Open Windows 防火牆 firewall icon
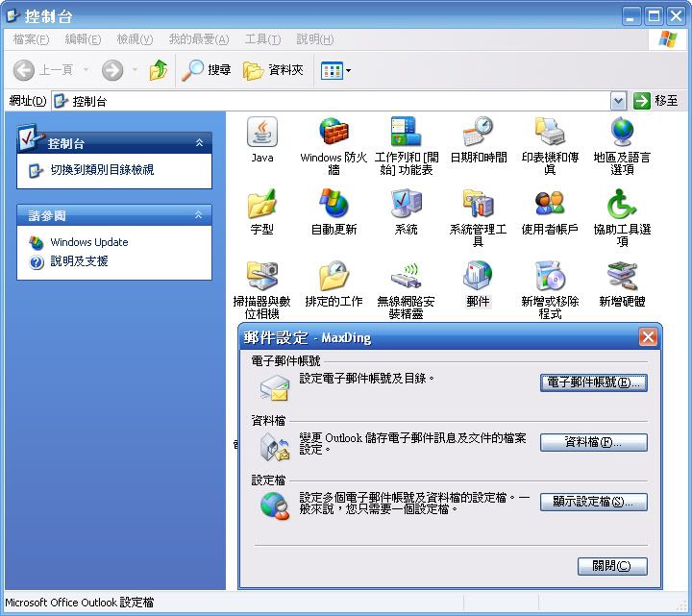The width and height of the screenshot is (692, 616). point(334,133)
